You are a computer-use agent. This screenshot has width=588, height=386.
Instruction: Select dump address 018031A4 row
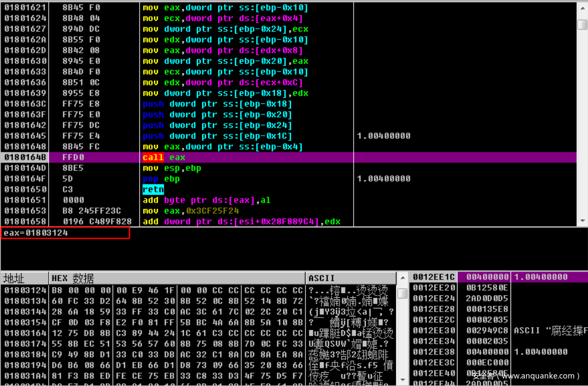26,375
